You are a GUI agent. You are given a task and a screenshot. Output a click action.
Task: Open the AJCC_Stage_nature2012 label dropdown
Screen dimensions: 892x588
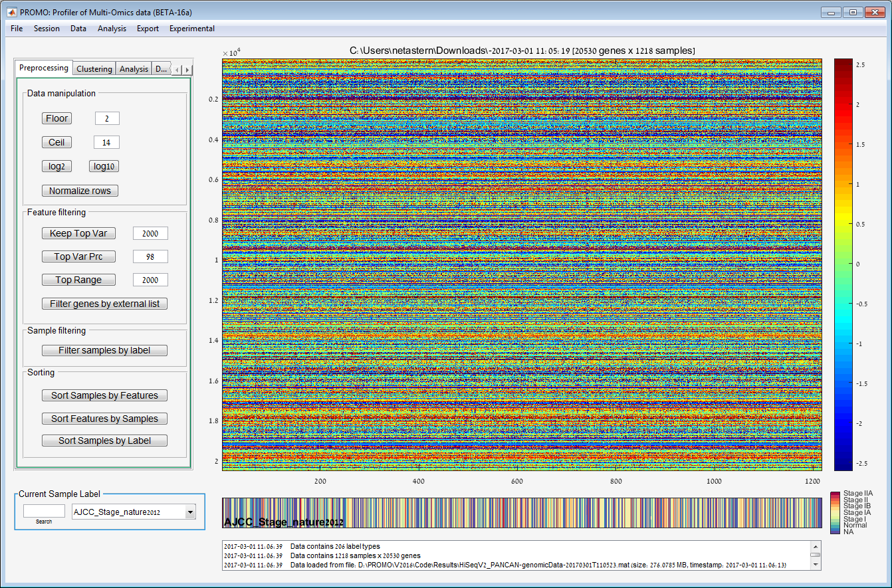[x=191, y=512]
